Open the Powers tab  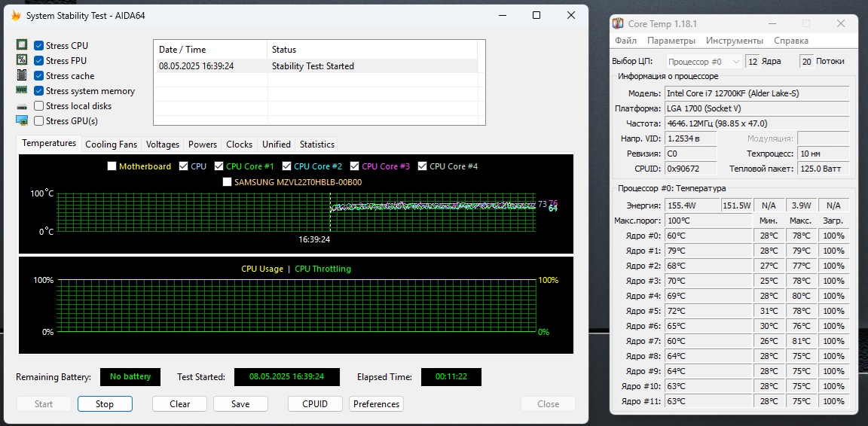coord(203,145)
